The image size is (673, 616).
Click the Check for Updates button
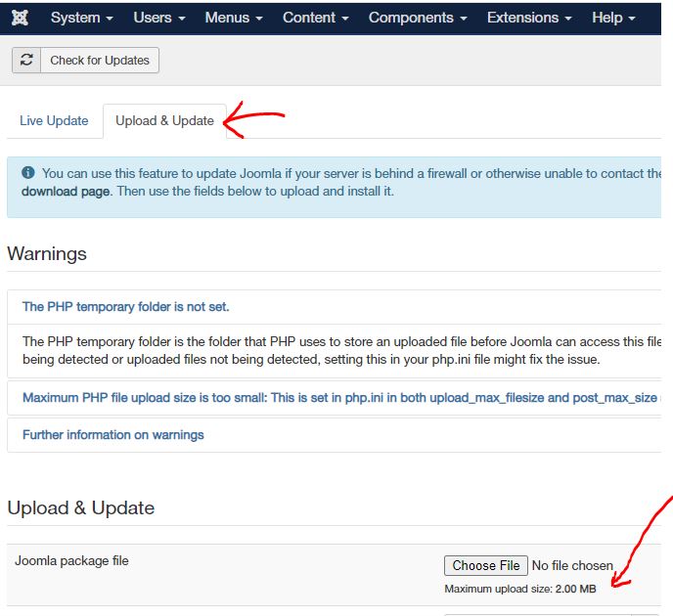pos(85,60)
